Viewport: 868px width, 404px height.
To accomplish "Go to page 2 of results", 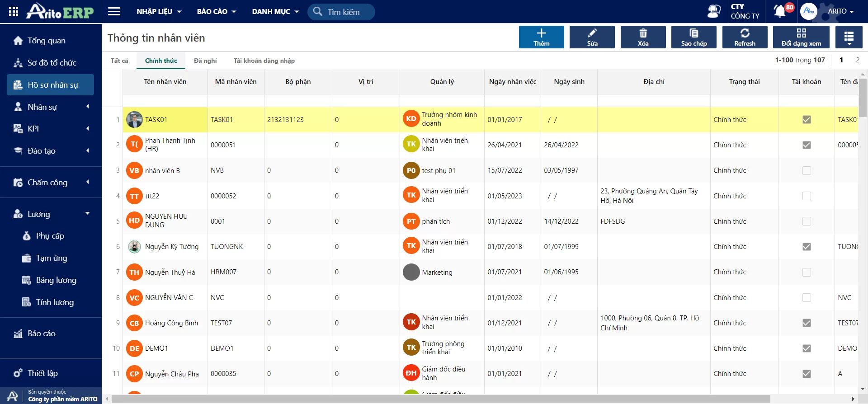I will 858,60.
